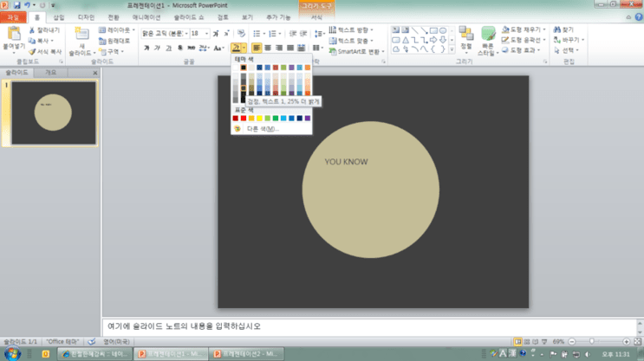
Task: Open the font size 18 dropdown
Action: tap(206, 34)
